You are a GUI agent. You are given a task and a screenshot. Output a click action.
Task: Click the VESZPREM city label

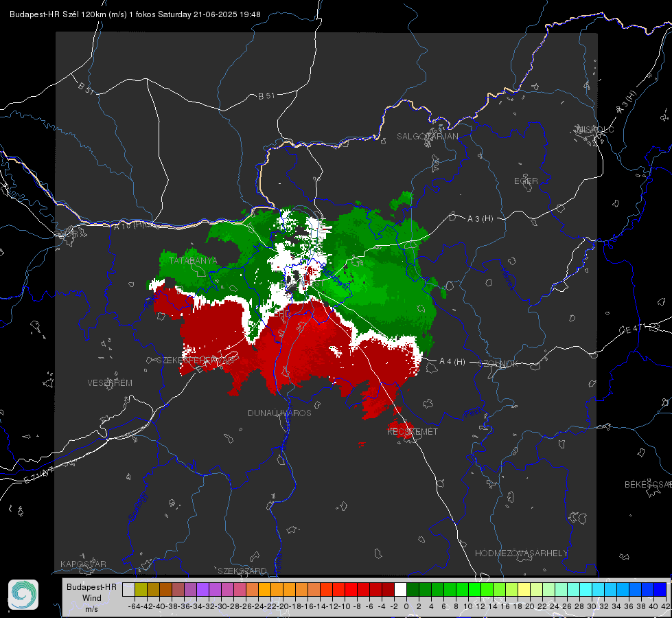110,382
